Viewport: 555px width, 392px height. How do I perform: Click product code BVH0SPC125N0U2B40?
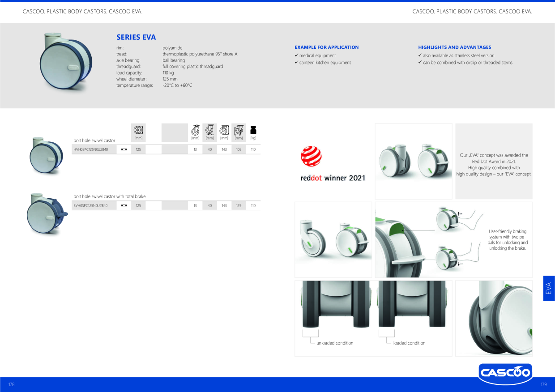[91, 205]
